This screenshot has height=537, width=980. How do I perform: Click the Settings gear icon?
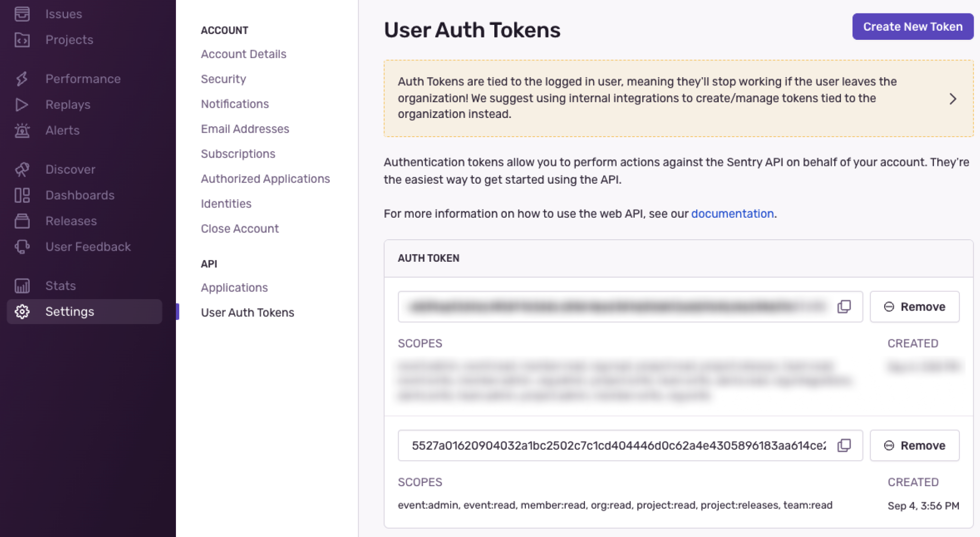(22, 312)
